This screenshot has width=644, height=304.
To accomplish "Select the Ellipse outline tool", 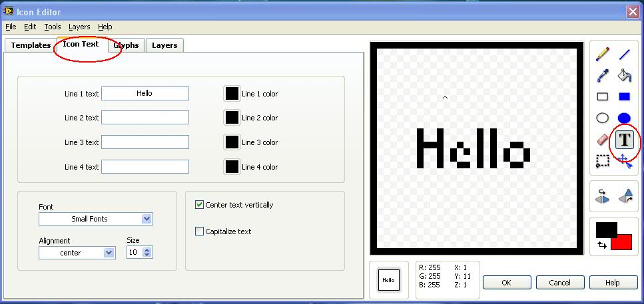I will coord(602,118).
